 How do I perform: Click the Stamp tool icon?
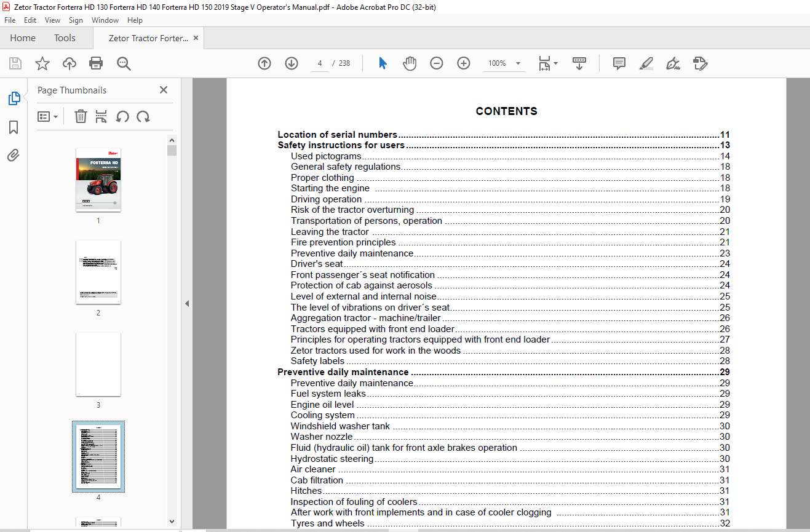tap(700, 63)
